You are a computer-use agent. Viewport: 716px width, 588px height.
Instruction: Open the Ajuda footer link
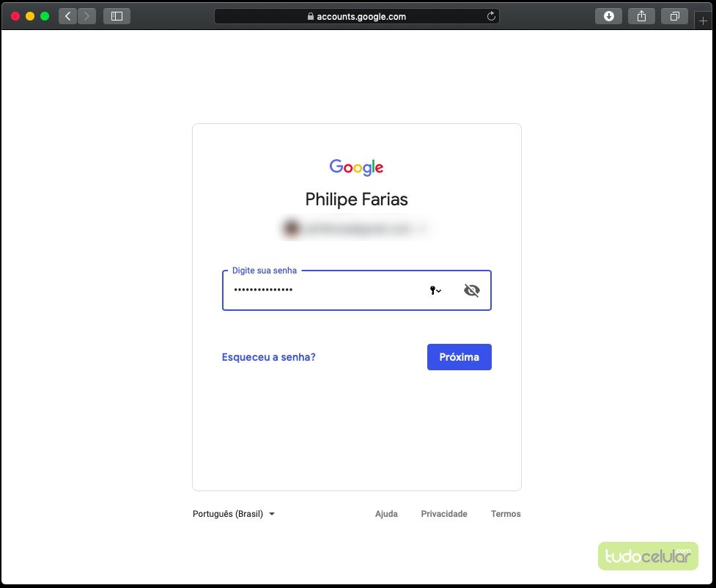386,514
